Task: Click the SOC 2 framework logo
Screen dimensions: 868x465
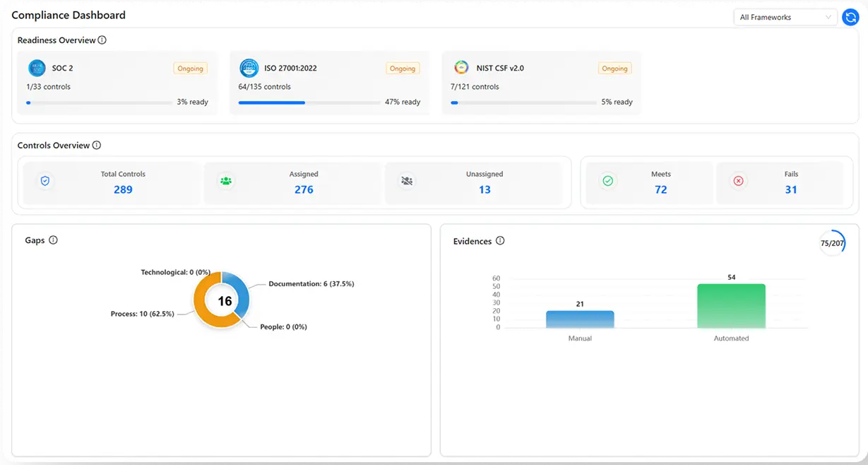Action: click(x=37, y=69)
